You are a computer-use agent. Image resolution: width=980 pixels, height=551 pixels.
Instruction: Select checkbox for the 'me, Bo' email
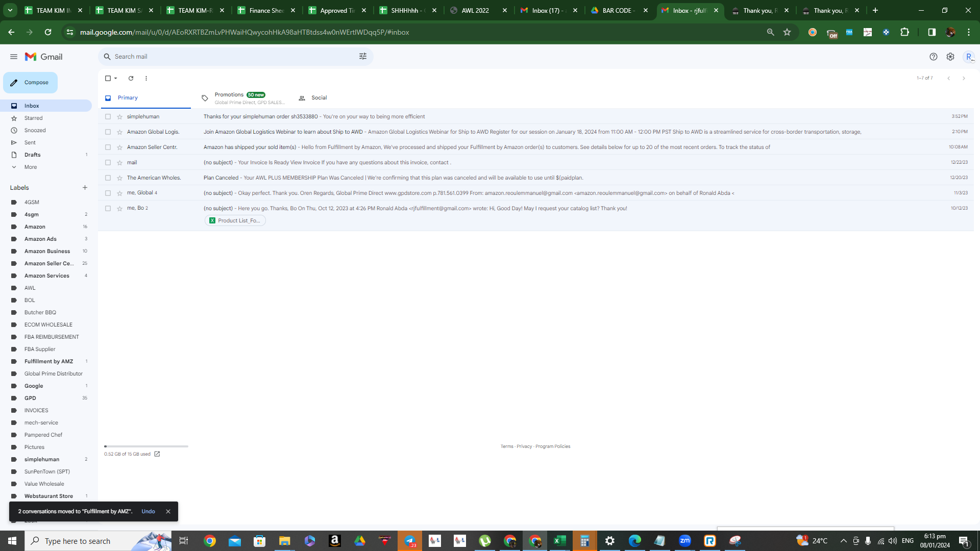pyautogui.click(x=108, y=209)
